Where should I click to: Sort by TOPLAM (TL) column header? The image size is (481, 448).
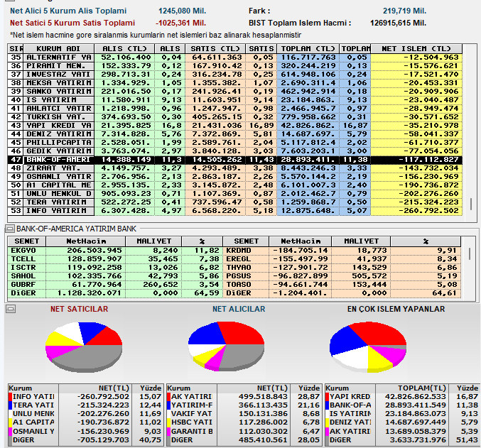click(x=308, y=49)
